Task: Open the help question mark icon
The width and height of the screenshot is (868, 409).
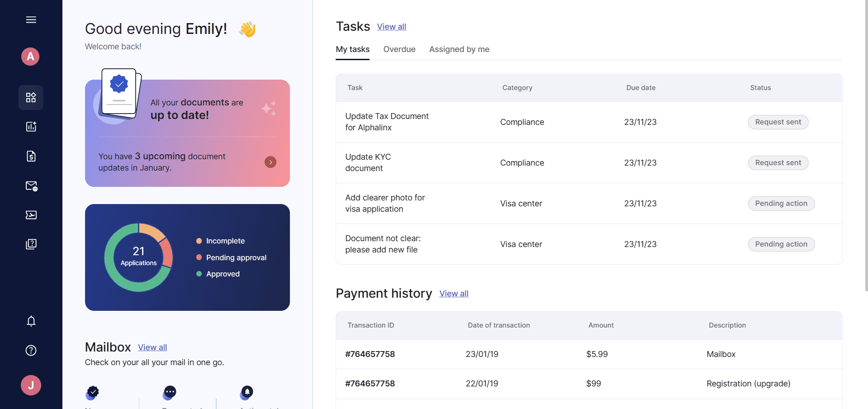Action: (x=31, y=351)
